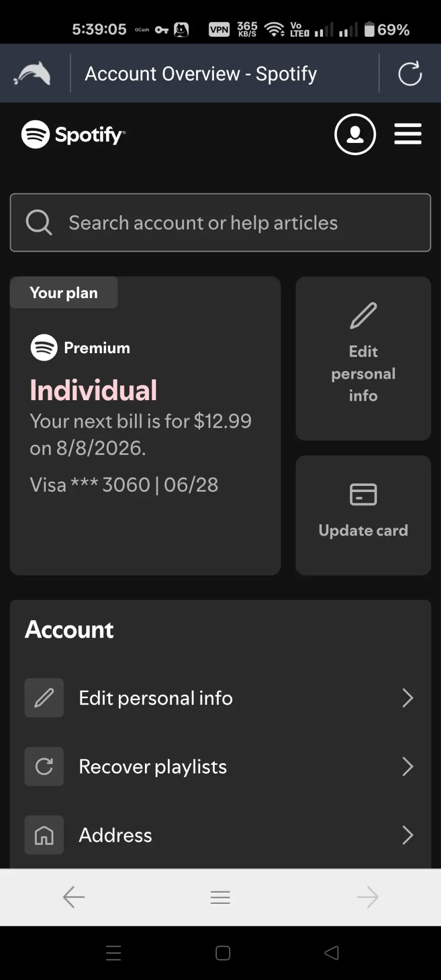441x980 pixels.
Task: Focus the Search account or help articles field
Action: coord(220,223)
